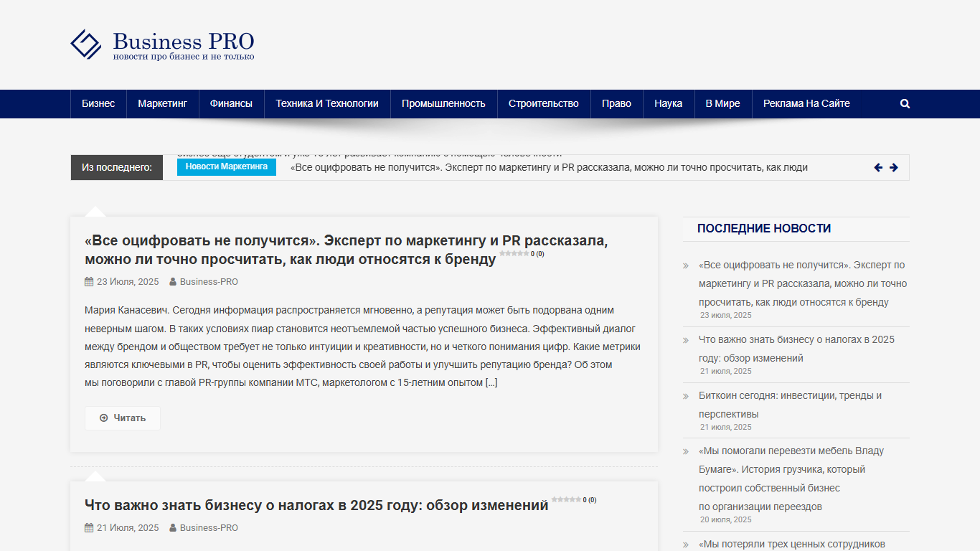Rate the taxes article using star rating
Screen dimensions: 980x551
pos(566,499)
